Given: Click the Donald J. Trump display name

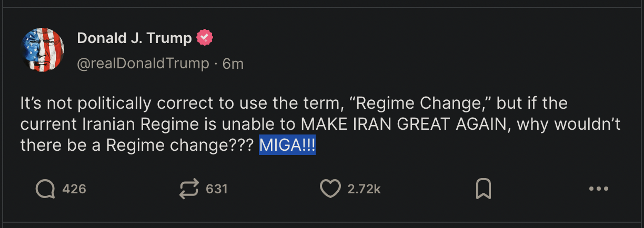Looking at the screenshot, I should click(134, 38).
